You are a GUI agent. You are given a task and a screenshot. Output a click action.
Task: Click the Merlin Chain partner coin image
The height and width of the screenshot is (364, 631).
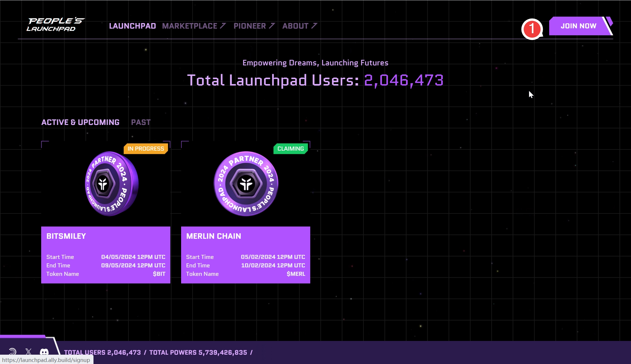tap(246, 184)
